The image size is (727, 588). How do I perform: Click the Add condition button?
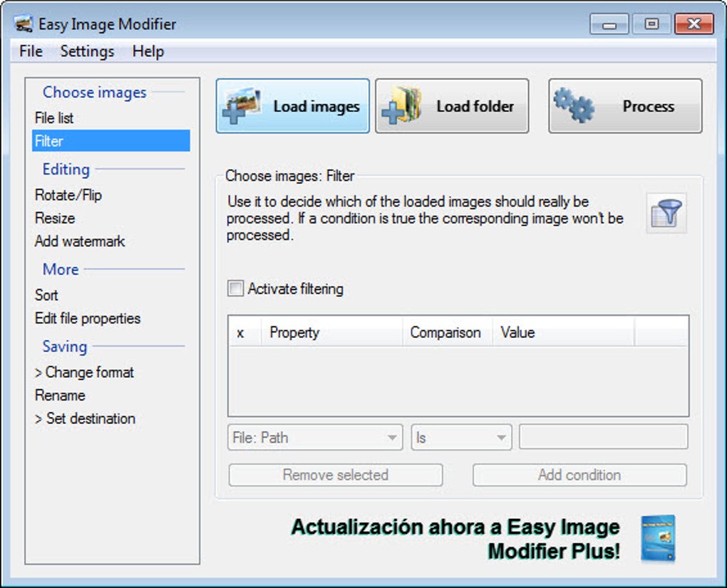pos(579,475)
